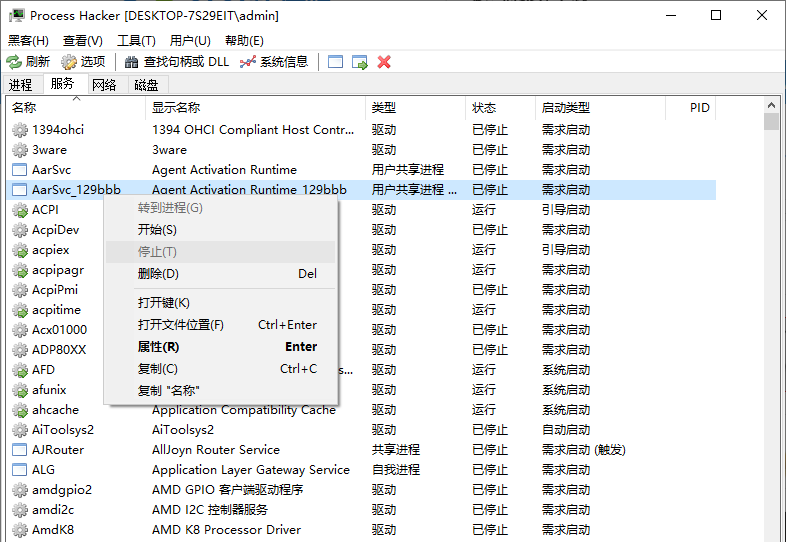Open System Information (系统信息) graph icon

[248, 62]
